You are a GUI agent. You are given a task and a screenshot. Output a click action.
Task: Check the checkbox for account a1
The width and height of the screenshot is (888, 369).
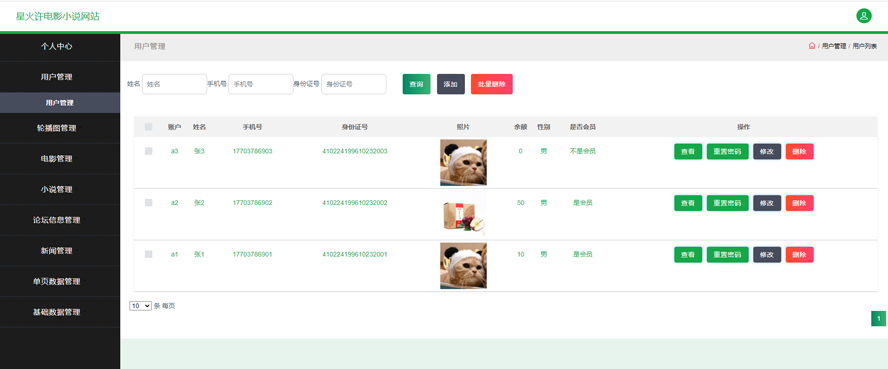click(x=148, y=254)
